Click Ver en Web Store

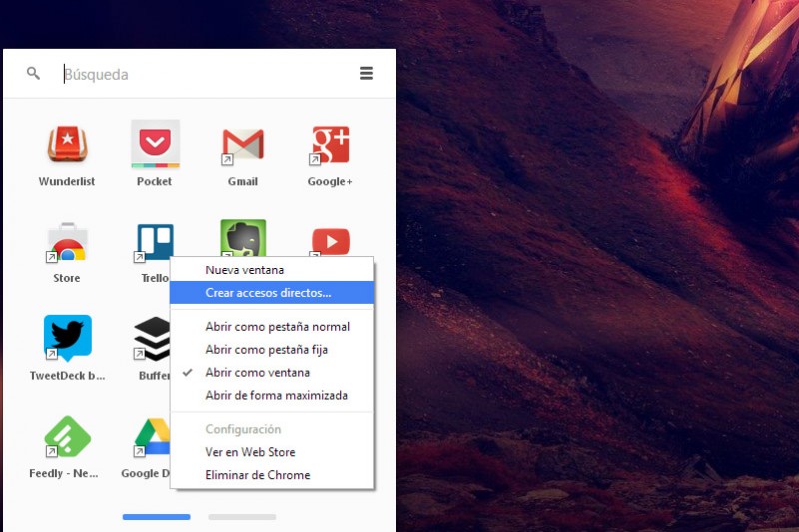click(x=272, y=452)
